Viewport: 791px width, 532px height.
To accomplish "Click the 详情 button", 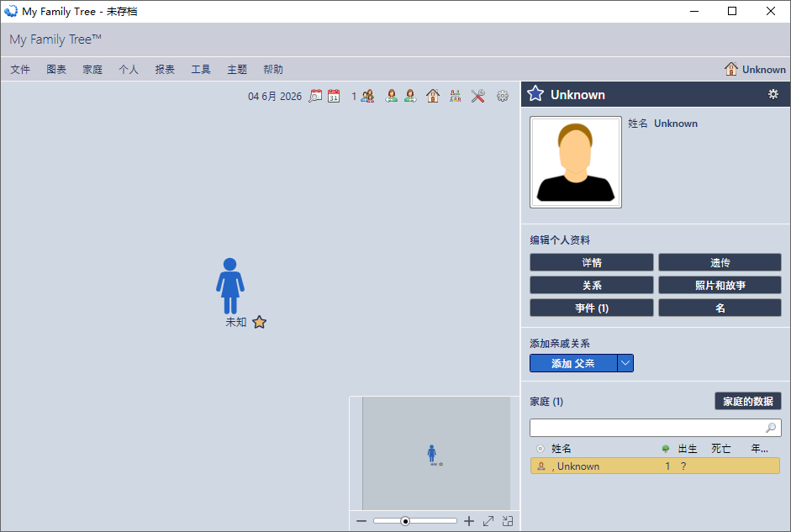I will (x=592, y=262).
